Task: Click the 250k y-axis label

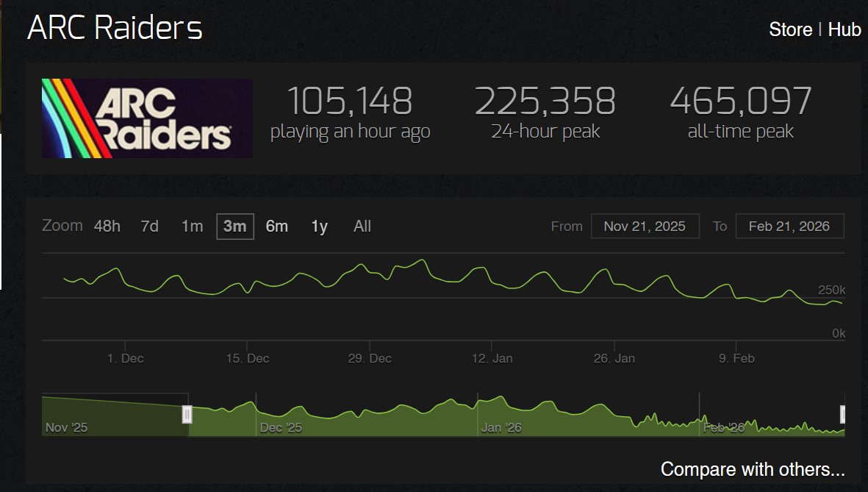Action: click(x=831, y=290)
